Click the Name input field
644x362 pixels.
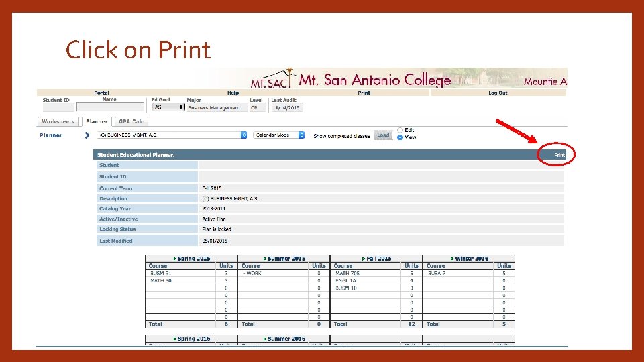[x=110, y=107]
